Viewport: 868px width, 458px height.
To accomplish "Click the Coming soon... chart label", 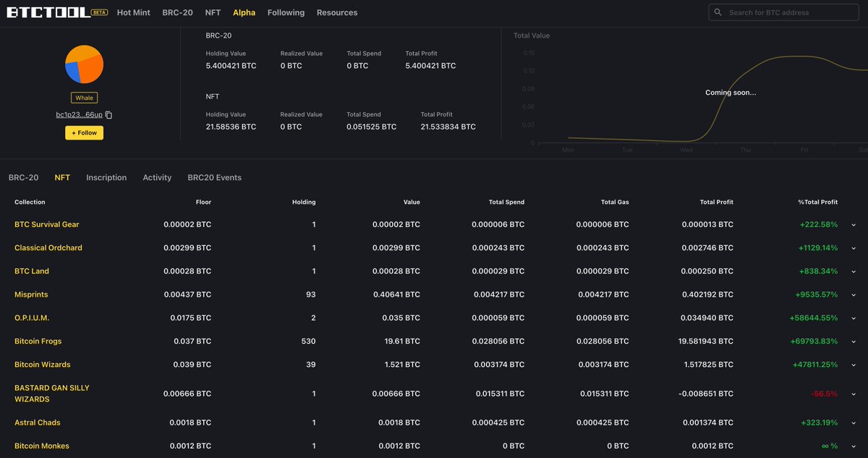I will (x=731, y=93).
